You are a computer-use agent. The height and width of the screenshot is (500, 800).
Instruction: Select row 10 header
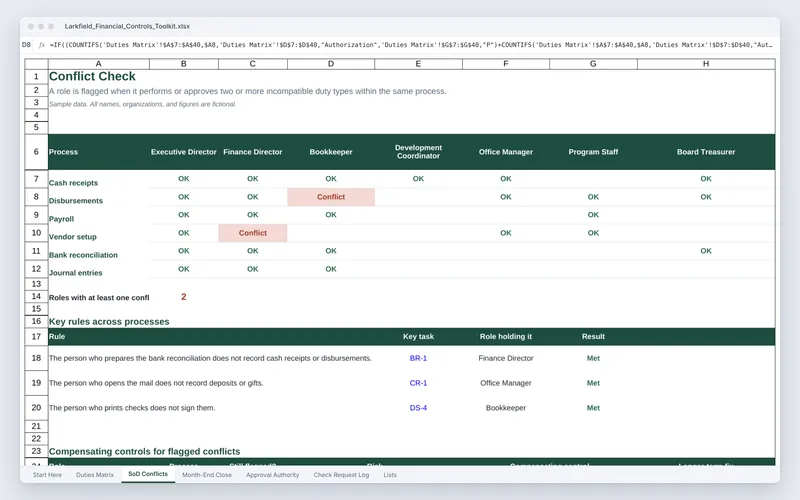click(36, 233)
